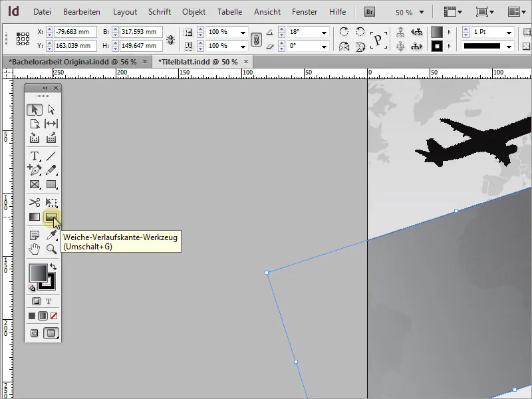Click the fill color swatch in toolbox
The width and height of the screenshot is (532, 399).
click(x=38, y=273)
